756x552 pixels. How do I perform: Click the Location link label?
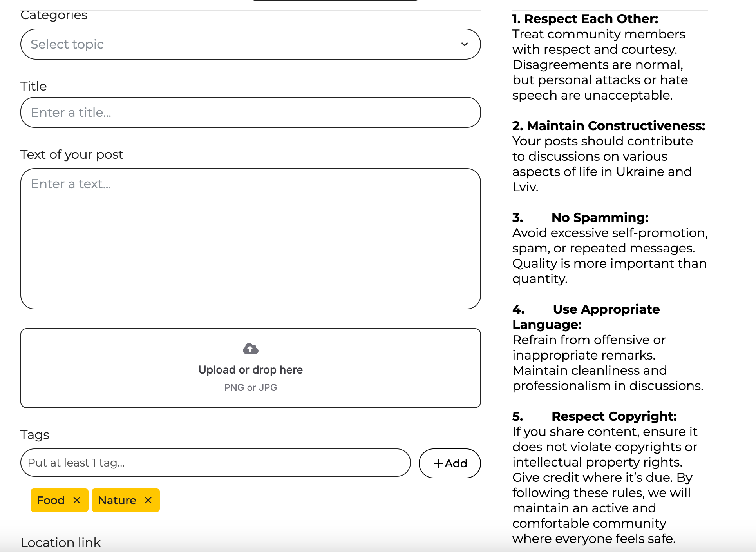pos(61,543)
